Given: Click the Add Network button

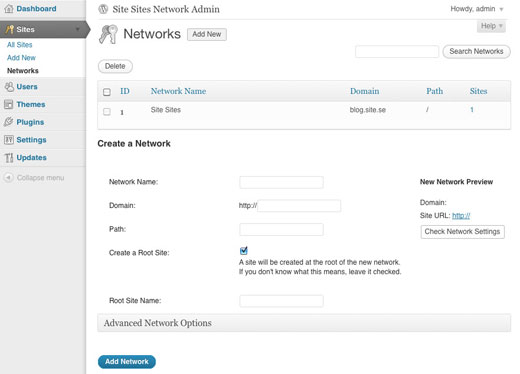Looking at the screenshot, I should point(127,362).
